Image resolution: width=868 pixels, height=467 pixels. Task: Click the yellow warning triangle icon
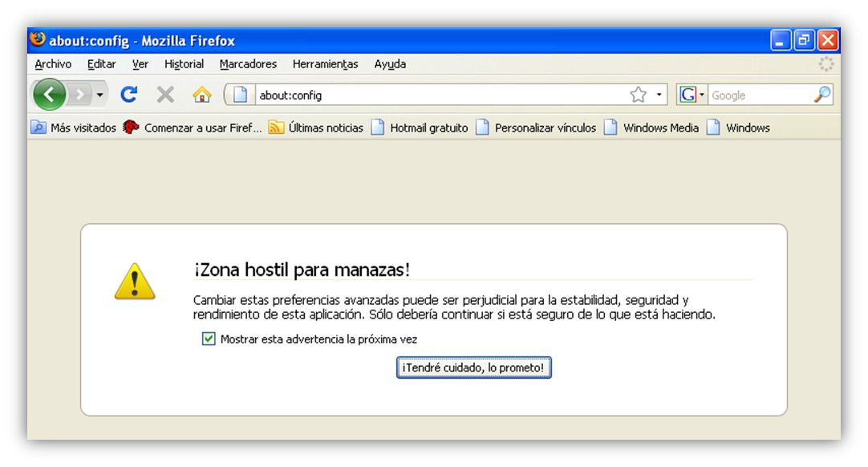coord(135,282)
